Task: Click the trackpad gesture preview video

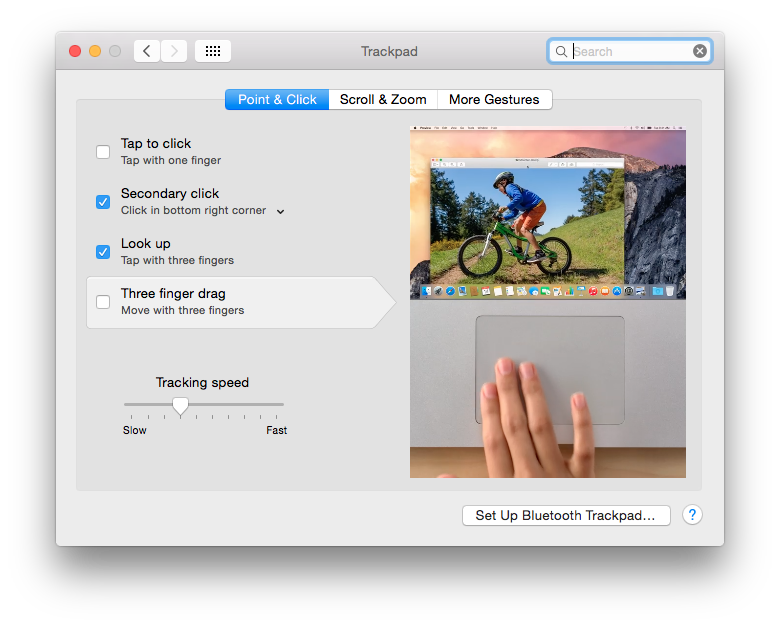Action: (548, 302)
